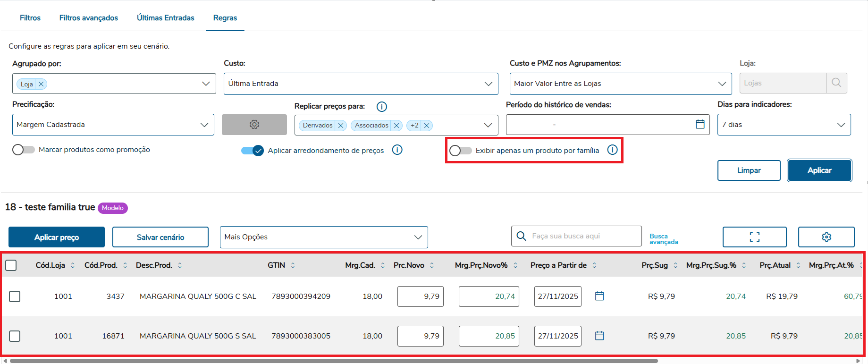The image size is (868, 364).
Task: Click the fullscreen expand button
Action: [x=755, y=237]
